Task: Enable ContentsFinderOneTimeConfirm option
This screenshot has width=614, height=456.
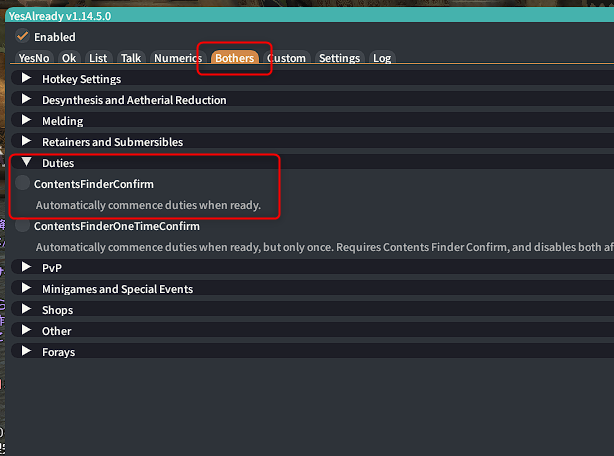Action: (23, 226)
